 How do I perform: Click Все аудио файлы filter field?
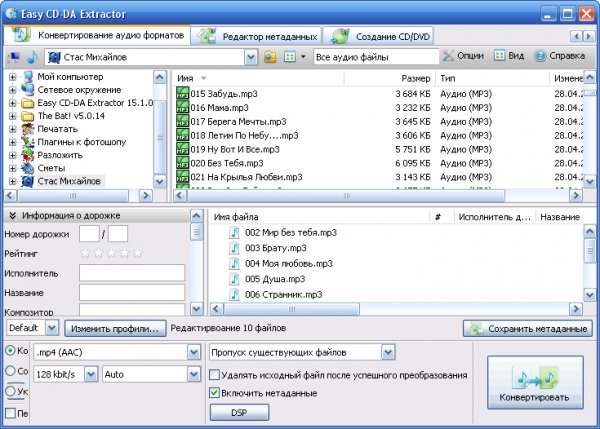click(x=376, y=57)
